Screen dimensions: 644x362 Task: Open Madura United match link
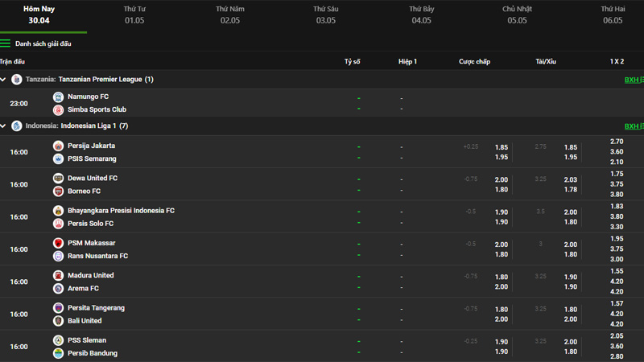point(91,275)
